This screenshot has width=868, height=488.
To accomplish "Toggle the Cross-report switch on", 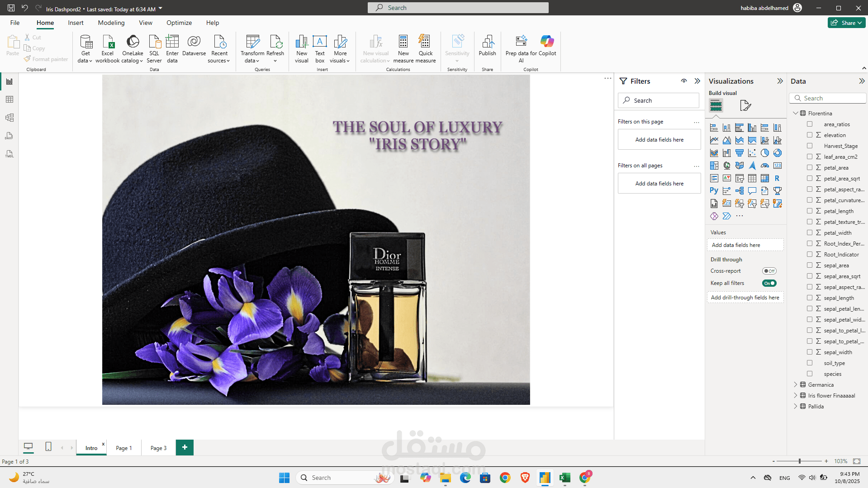I will [x=769, y=271].
